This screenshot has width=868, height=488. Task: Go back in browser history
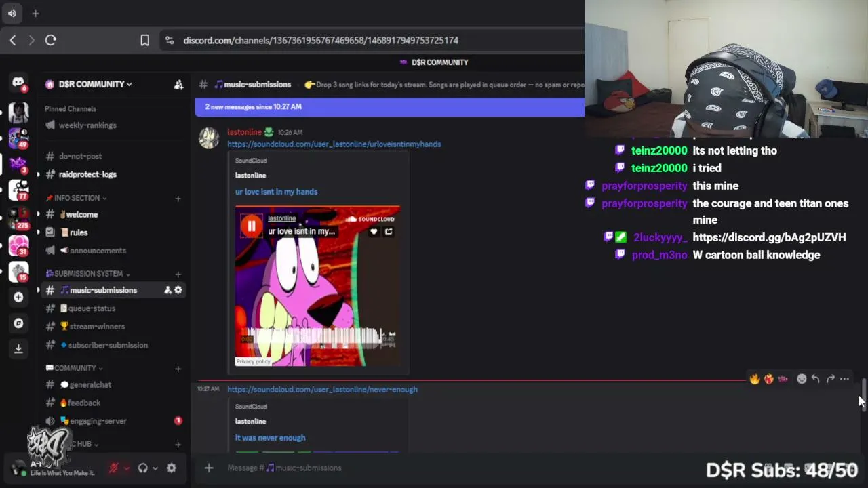[x=13, y=41]
